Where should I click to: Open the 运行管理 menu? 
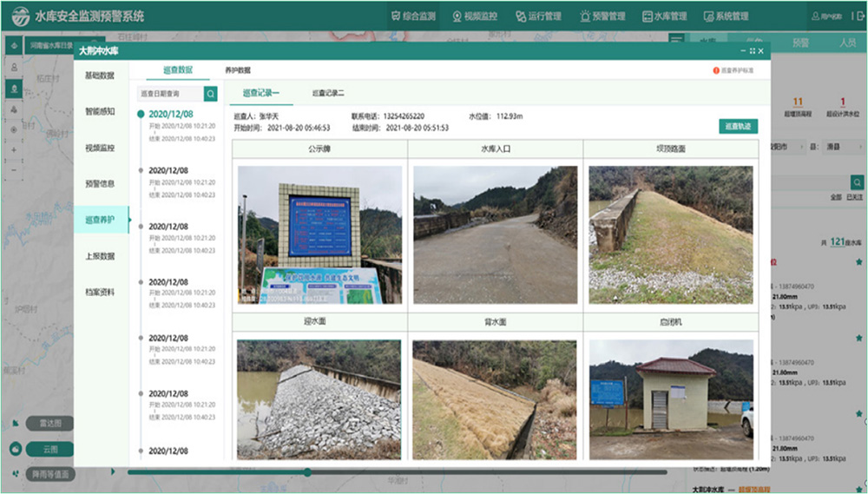[x=539, y=16]
